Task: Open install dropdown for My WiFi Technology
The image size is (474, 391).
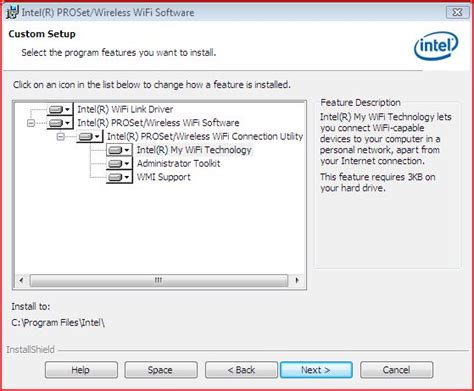Action: 119,150
